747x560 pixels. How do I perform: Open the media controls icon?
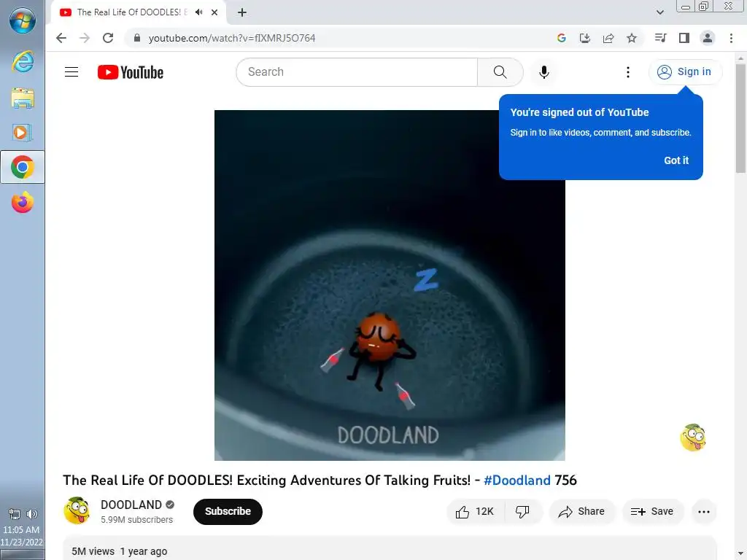[660, 38]
